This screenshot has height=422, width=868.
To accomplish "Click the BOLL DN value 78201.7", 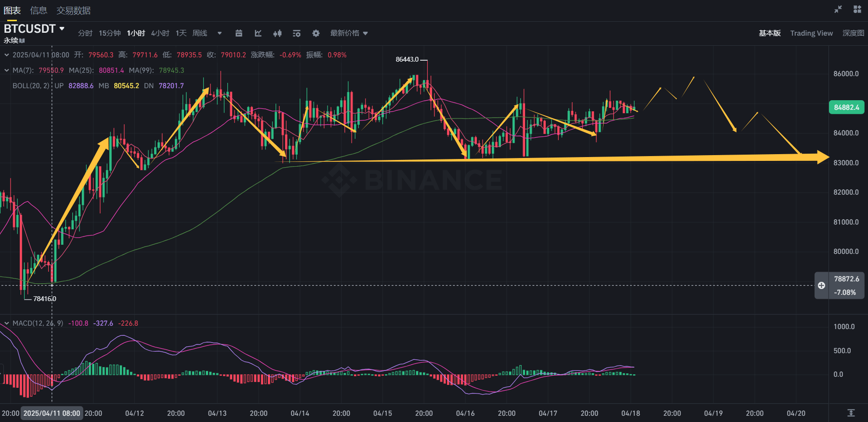I will point(171,86).
